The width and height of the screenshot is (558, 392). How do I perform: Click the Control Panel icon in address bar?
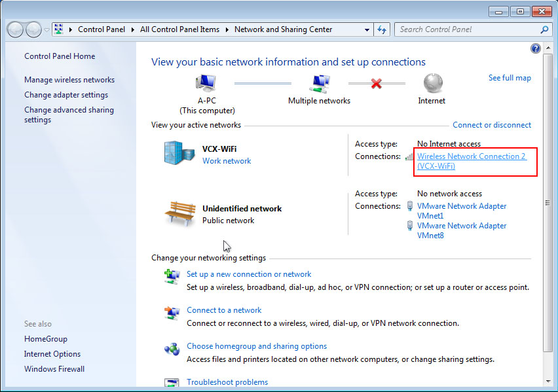(59, 29)
